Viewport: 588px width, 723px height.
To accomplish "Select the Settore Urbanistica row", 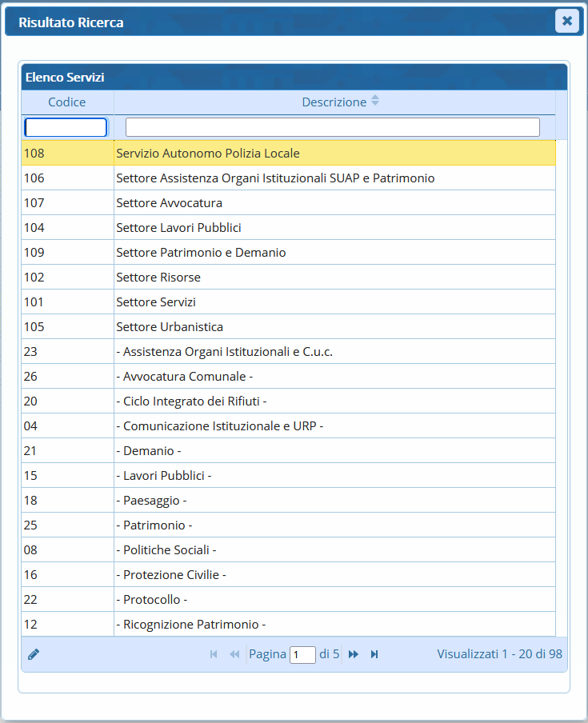I will click(x=170, y=326).
